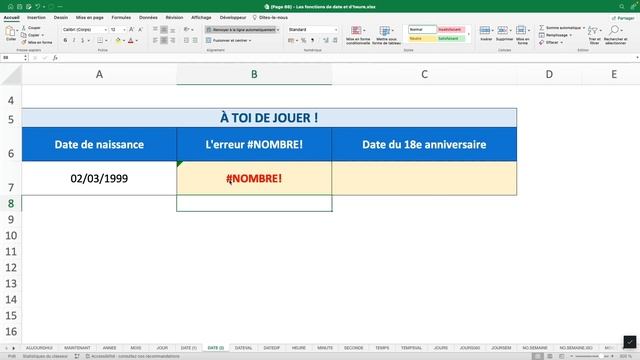Click the decrease decimal icon

click(335, 40)
